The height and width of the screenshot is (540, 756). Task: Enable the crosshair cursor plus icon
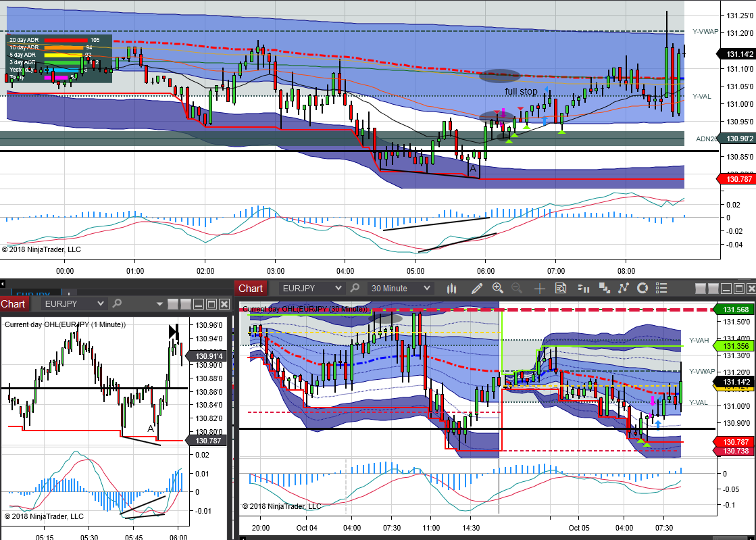click(540, 289)
